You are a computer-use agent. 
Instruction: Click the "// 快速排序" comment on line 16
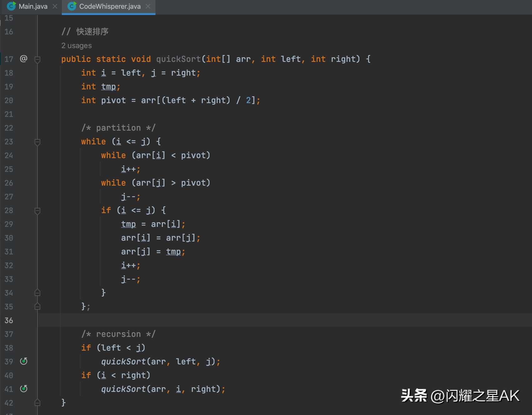tap(85, 32)
